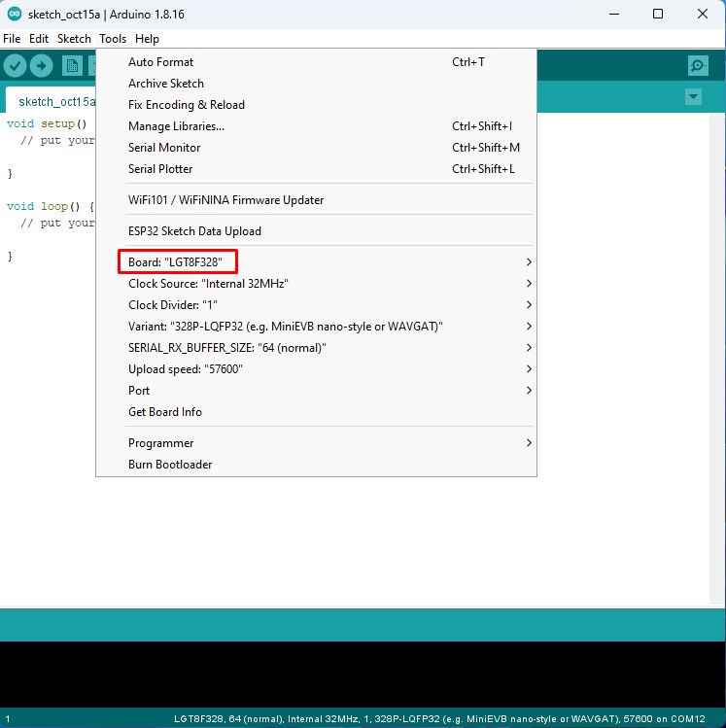Click Get Board Info
The height and width of the screenshot is (728, 726).
[165, 412]
